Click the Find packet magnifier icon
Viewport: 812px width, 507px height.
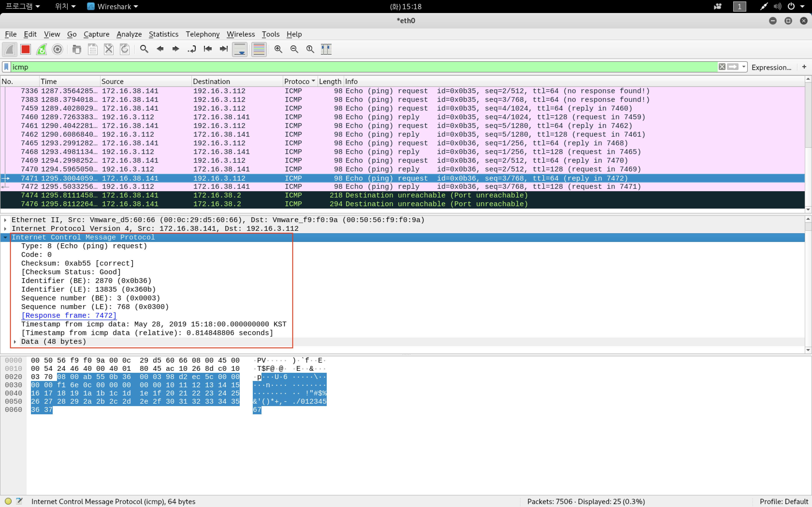pyautogui.click(x=144, y=49)
